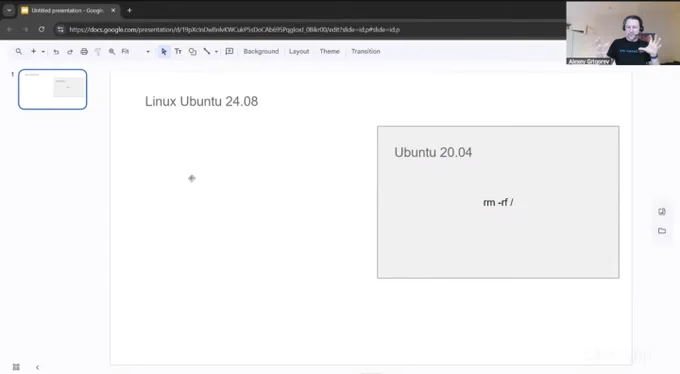680x374 pixels.
Task: Open the Fit zoom level dropdown
Action: click(x=135, y=52)
